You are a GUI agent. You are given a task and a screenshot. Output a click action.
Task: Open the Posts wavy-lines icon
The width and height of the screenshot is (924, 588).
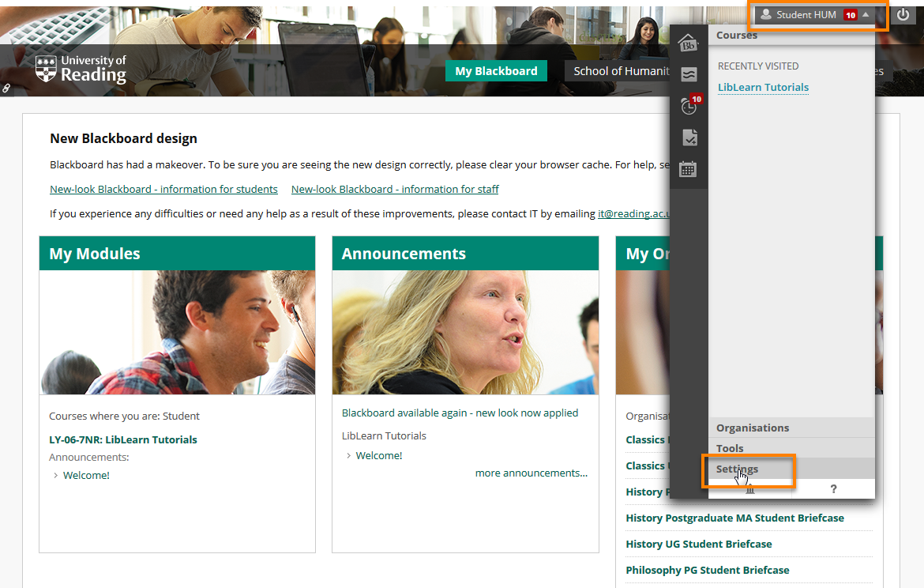coord(689,75)
